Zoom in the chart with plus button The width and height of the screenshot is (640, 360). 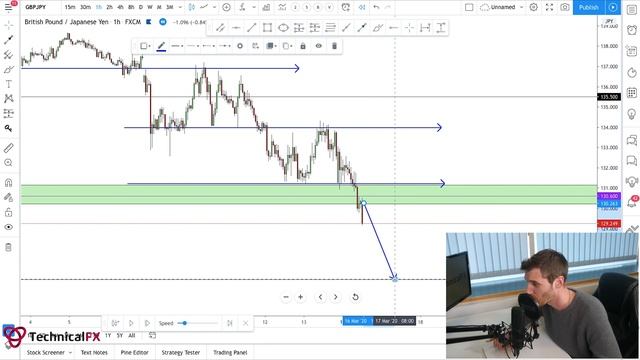300,297
